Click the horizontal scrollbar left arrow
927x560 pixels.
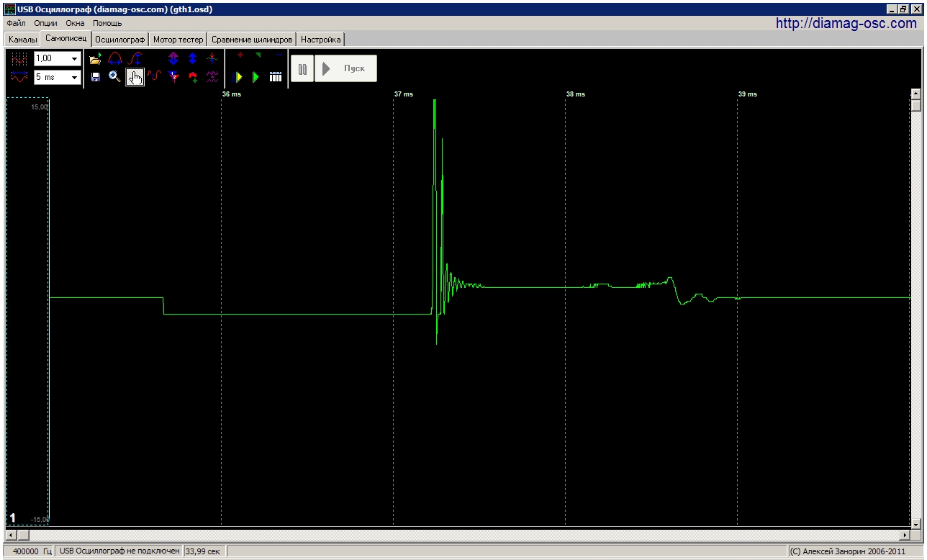(x=10, y=536)
